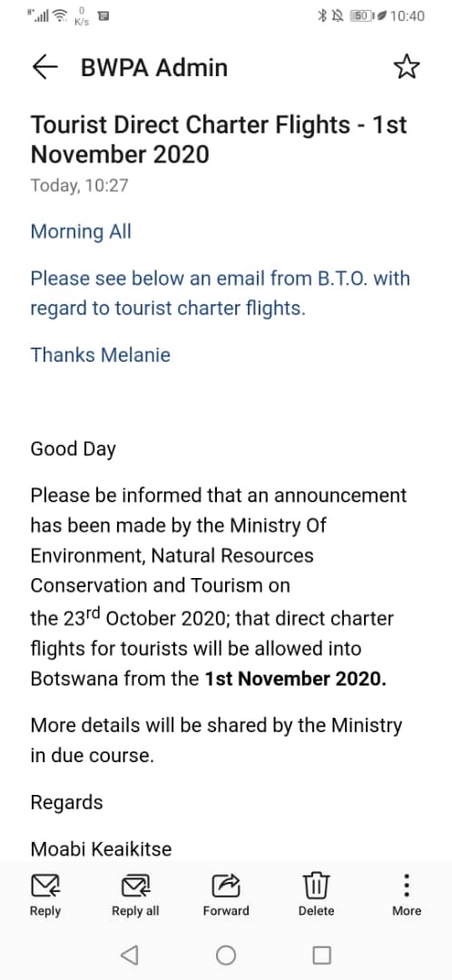Tap the Reply label text
Screen dimensions: 452x980
45,911
